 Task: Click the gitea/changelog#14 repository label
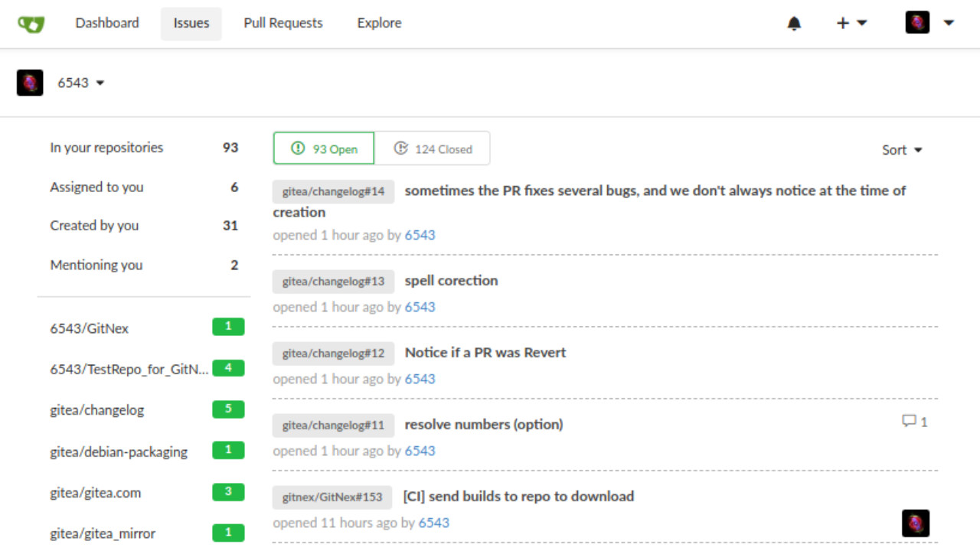[x=333, y=191]
